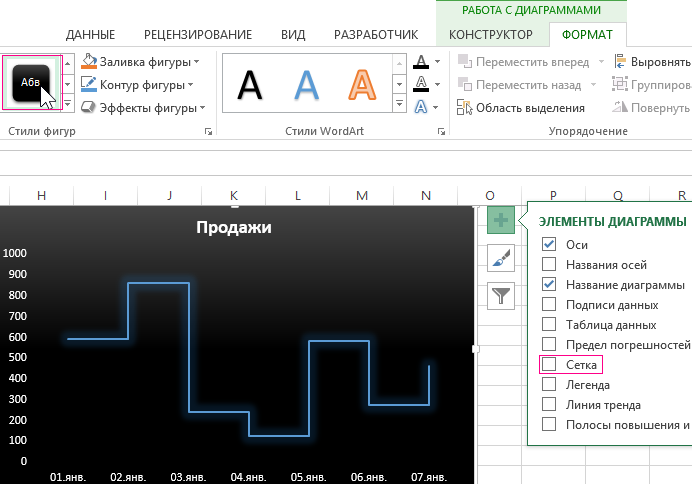Image resolution: width=692 pixels, height=484 pixels.
Task: Enable Таблица данных checkbox
Action: (x=549, y=324)
